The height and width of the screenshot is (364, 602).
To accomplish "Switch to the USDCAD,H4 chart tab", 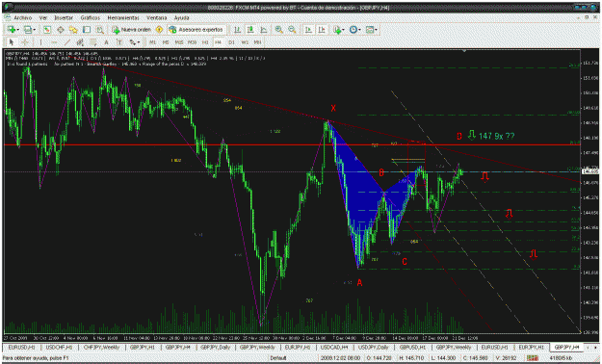I will point(334,347).
